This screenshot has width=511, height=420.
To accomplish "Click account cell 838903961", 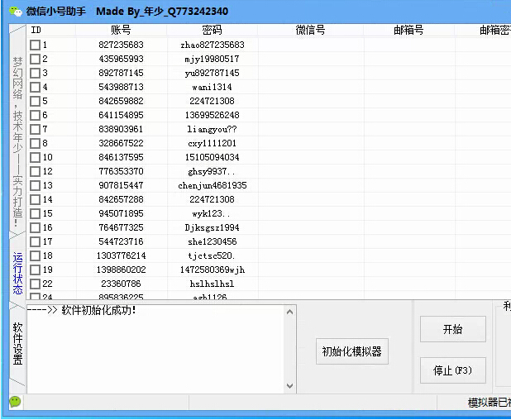I will tap(122, 129).
